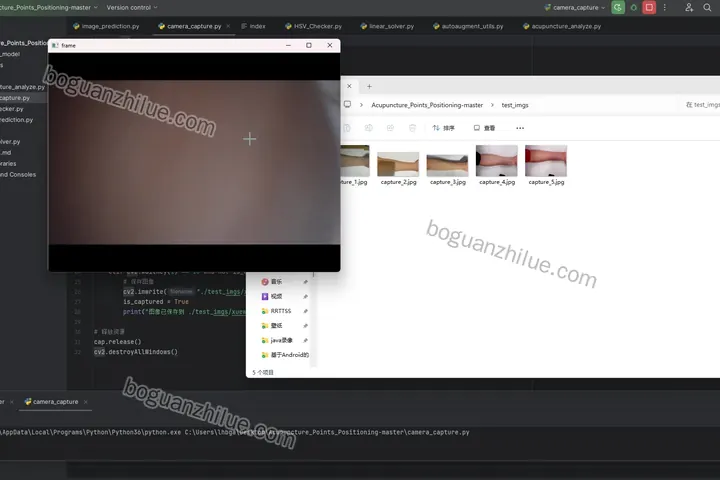720x480 pixels.
Task: Select rediction.py in the project tree
Action: pos(17,120)
